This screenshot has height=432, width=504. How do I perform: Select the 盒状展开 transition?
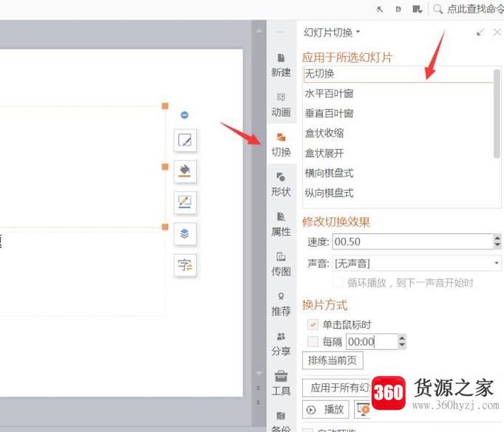[x=398, y=153]
